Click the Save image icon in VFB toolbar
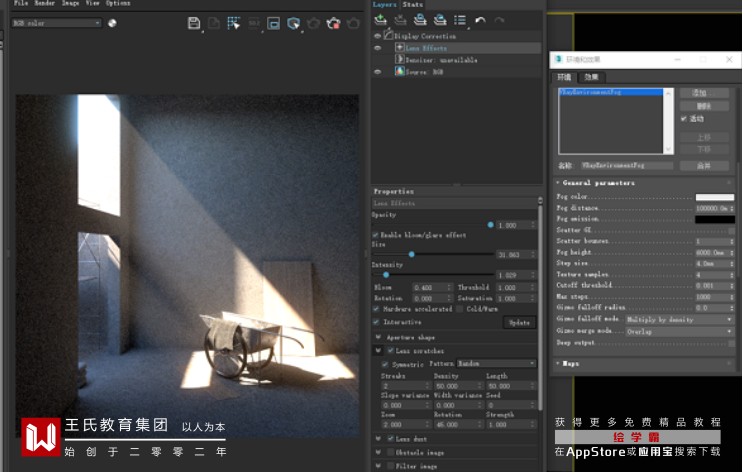This screenshot has height=472, width=742. pos(194,23)
